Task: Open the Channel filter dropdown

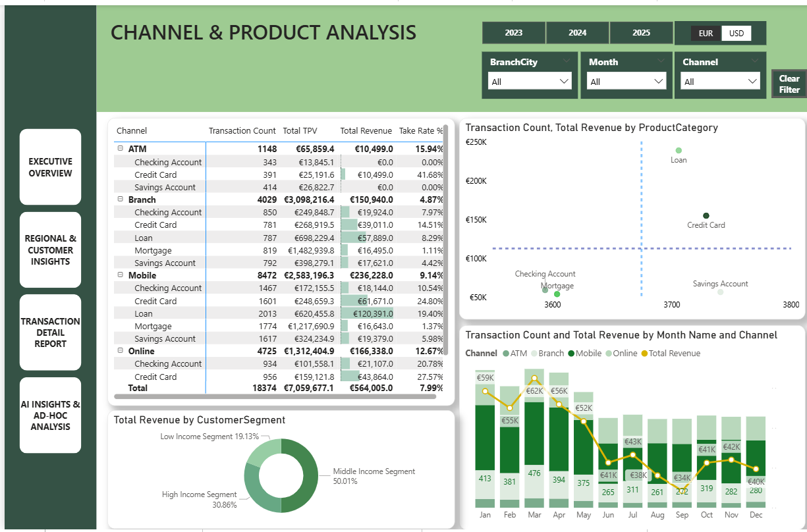Action: point(720,82)
